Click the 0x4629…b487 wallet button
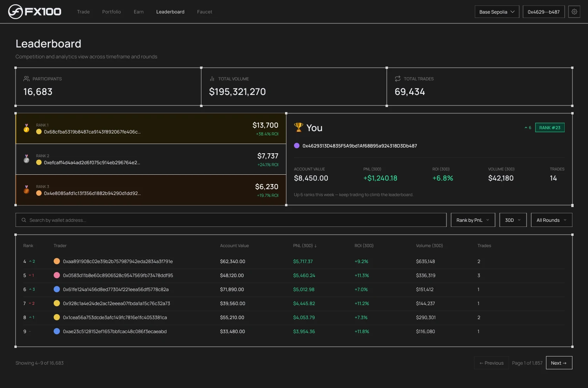Screen dimensions: 588x388 point(544,12)
